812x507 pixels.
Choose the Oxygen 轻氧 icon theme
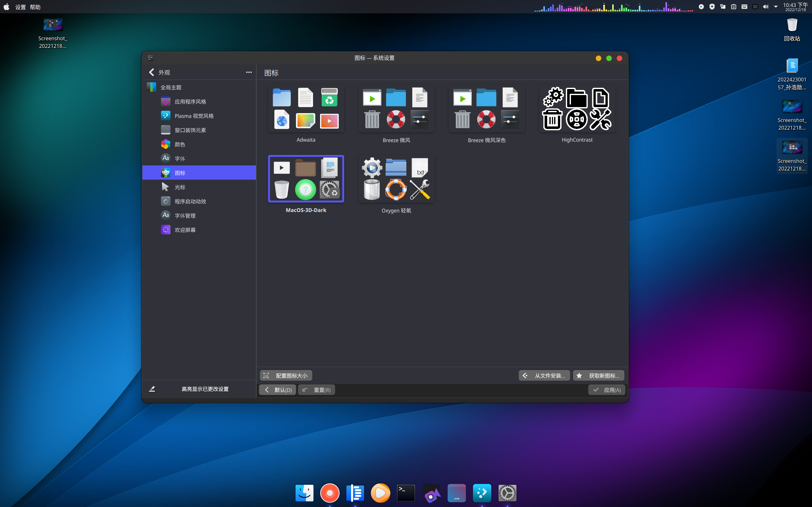click(x=396, y=179)
